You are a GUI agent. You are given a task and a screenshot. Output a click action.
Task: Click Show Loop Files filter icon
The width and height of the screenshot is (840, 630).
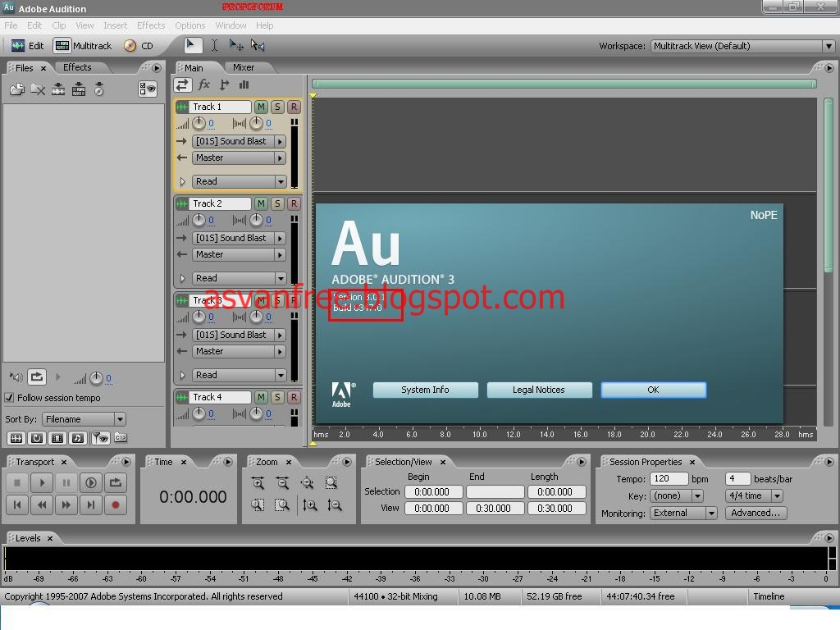(36, 438)
